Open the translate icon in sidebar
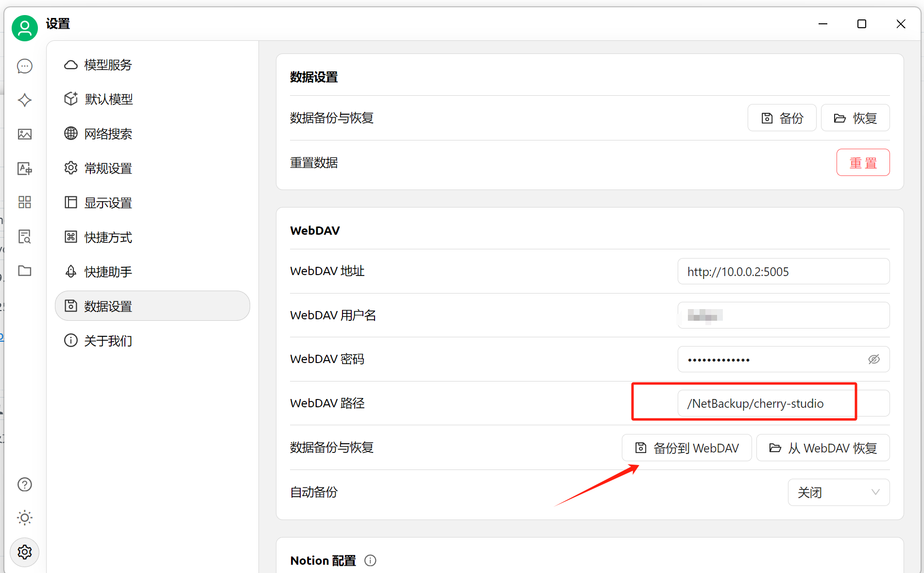This screenshot has width=924, height=573. (25, 169)
